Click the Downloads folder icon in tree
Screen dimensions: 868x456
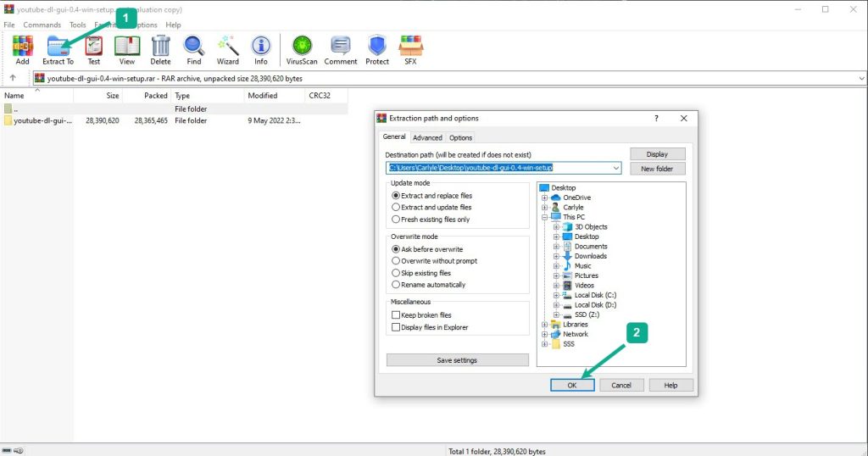pyautogui.click(x=567, y=256)
